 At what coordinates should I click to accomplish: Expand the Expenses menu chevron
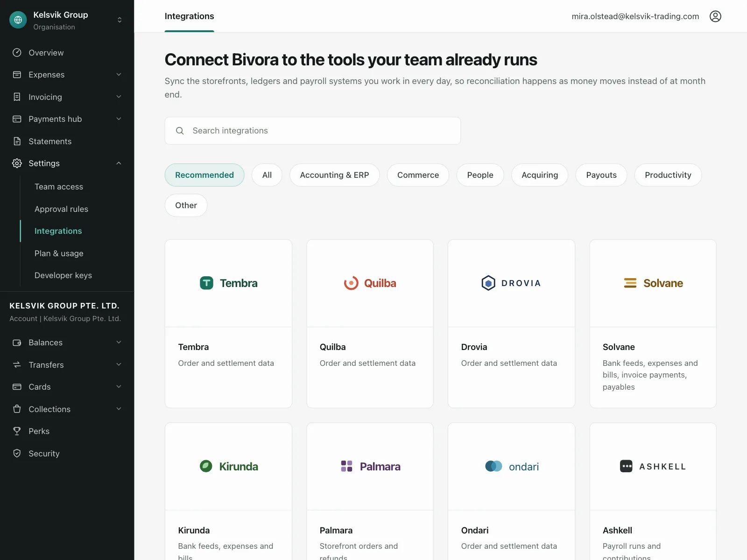click(119, 75)
